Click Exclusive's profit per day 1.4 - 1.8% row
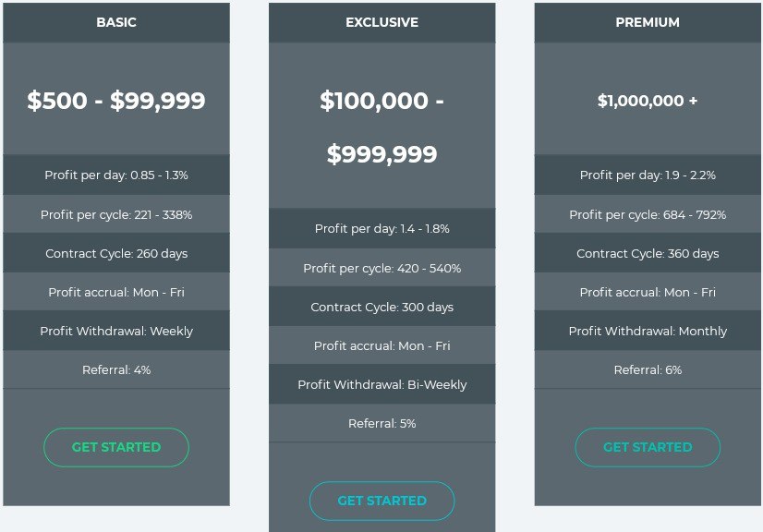This screenshot has height=532, width=763. 381,228
